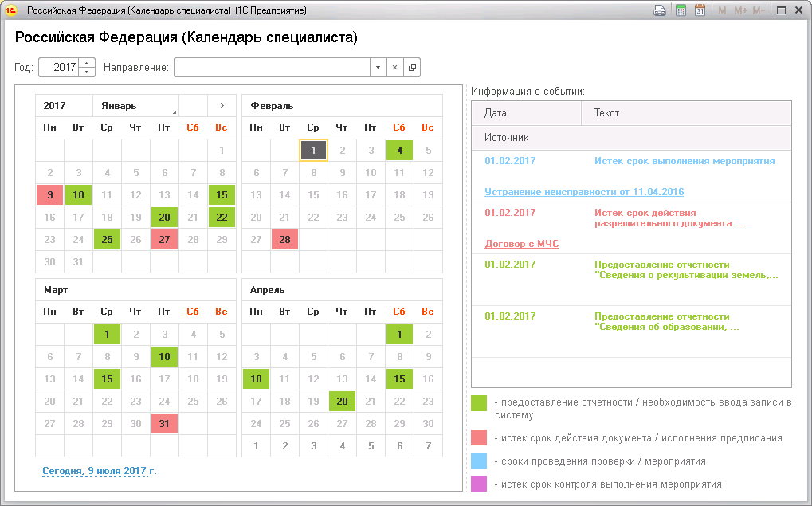812x506 pixels.
Task: Select January 15 green date
Action: click(222, 194)
